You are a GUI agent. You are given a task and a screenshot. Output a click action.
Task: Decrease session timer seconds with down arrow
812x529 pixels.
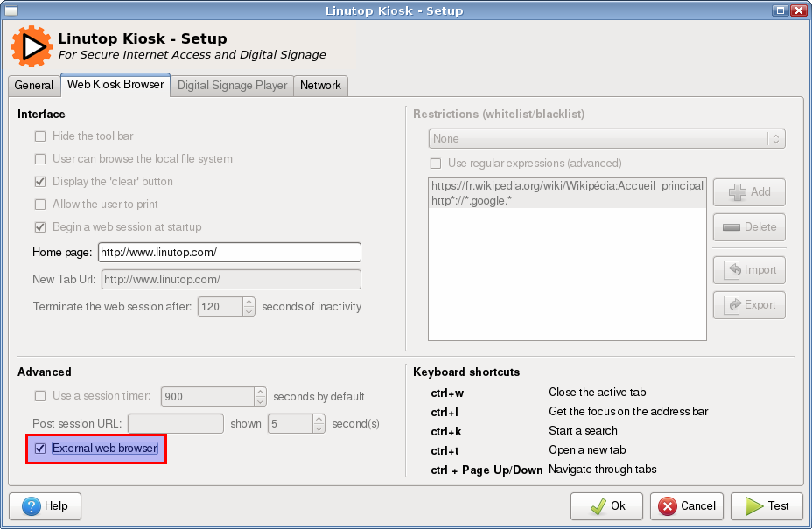click(261, 401)
